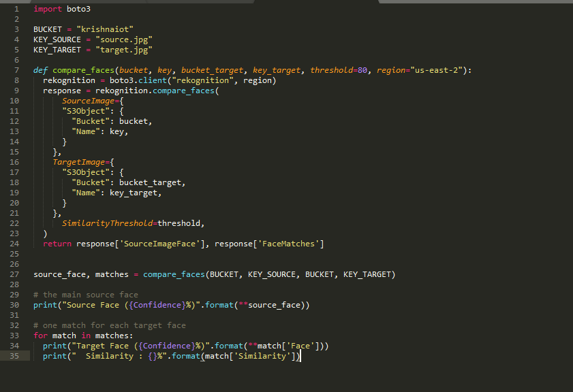Click the return keyword on line 24

tap(57, 244)
